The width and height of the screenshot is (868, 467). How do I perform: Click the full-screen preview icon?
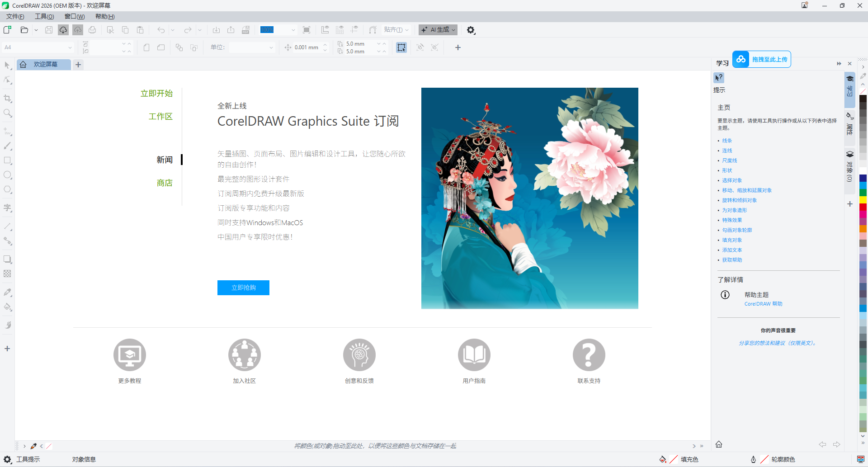pos(307,30)
